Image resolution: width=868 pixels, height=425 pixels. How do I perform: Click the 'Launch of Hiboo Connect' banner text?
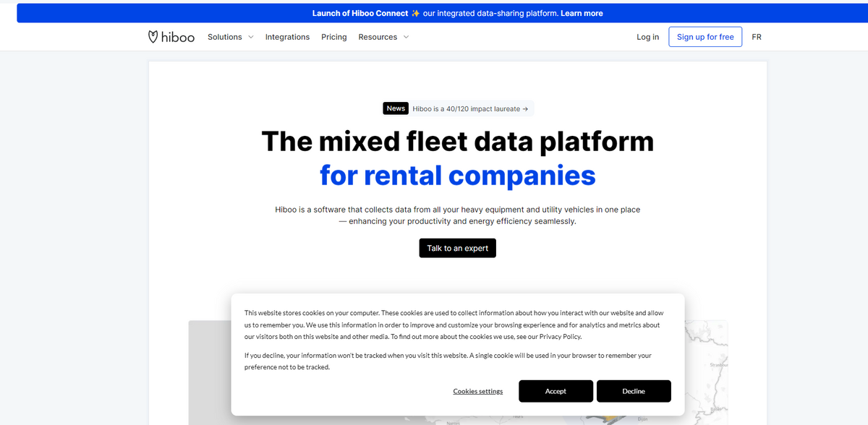360,13
